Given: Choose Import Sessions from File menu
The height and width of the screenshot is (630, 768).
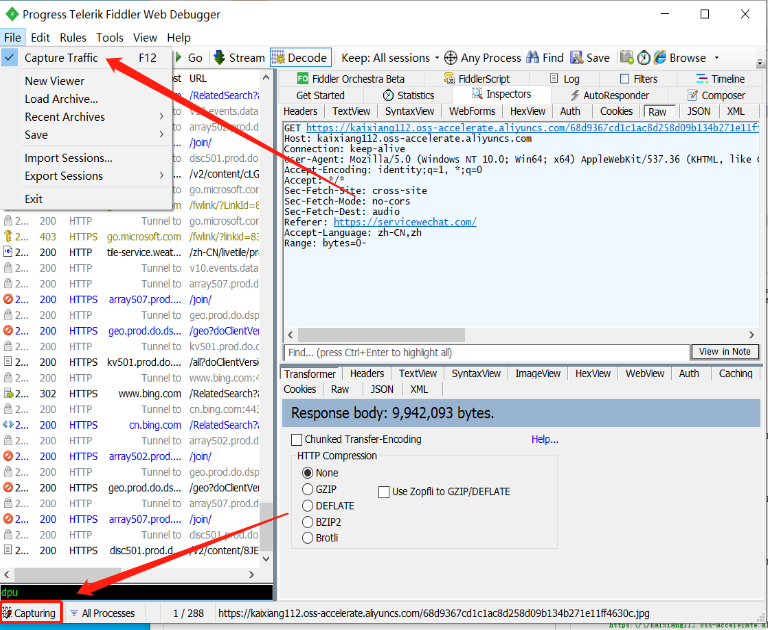Looking at the screenshot, I should coord(68,158).
